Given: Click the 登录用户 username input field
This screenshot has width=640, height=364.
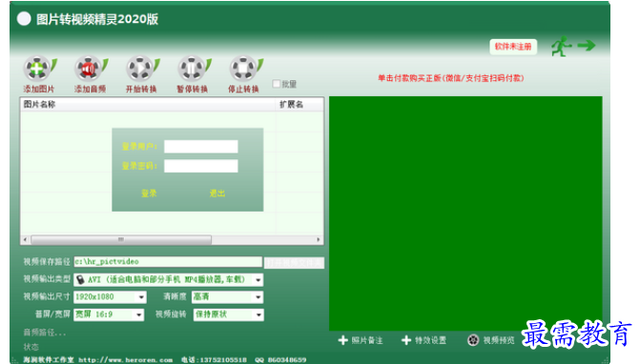Looking at the screenshot, I should tap(201, 147).
